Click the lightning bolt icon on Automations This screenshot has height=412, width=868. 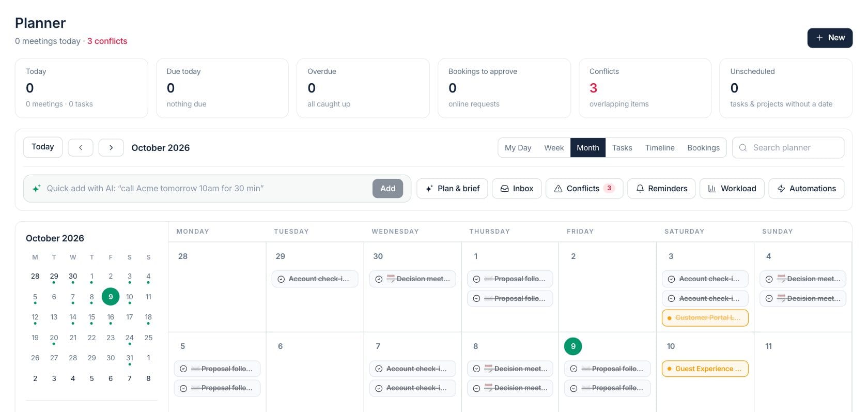[781, 189]
